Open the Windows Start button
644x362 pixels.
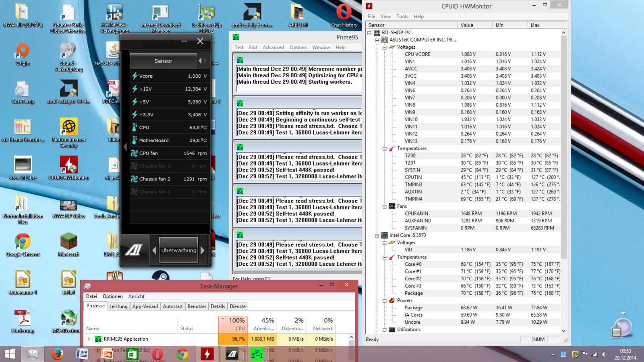pos(9,354)
